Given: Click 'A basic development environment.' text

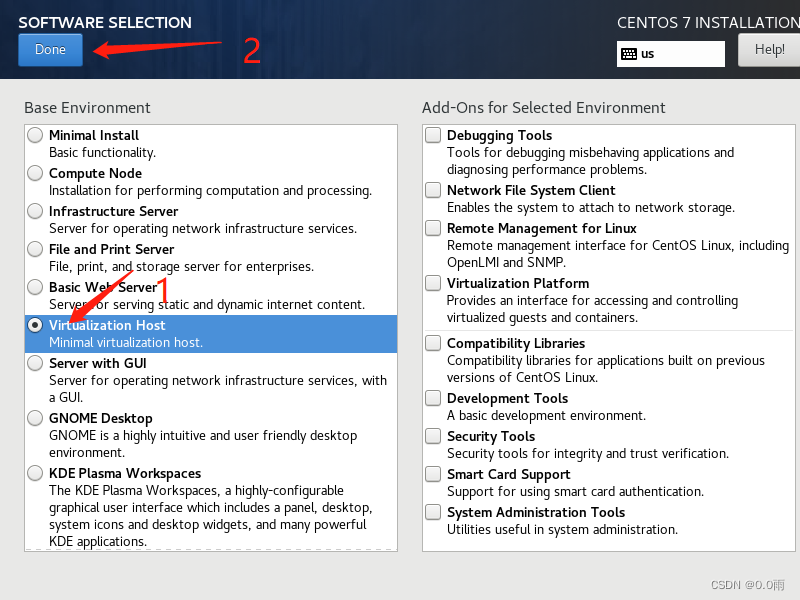Looking at the screenshot, I should click(x=546, y=415).
